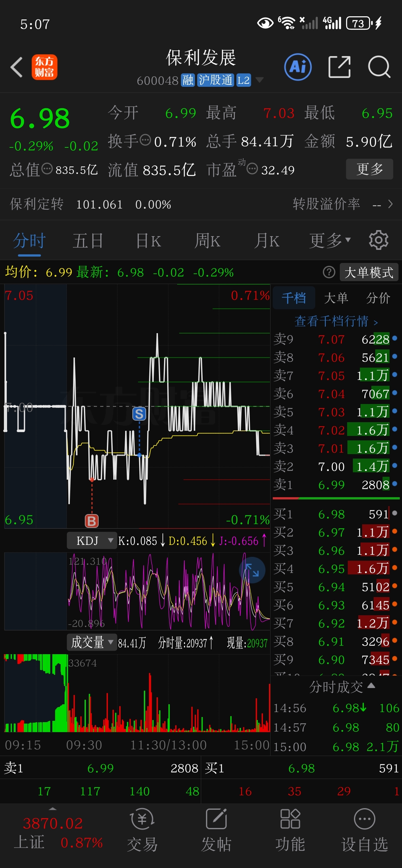
Task: Select 分价 tab in order panel
Action: (x=378, y=298)
